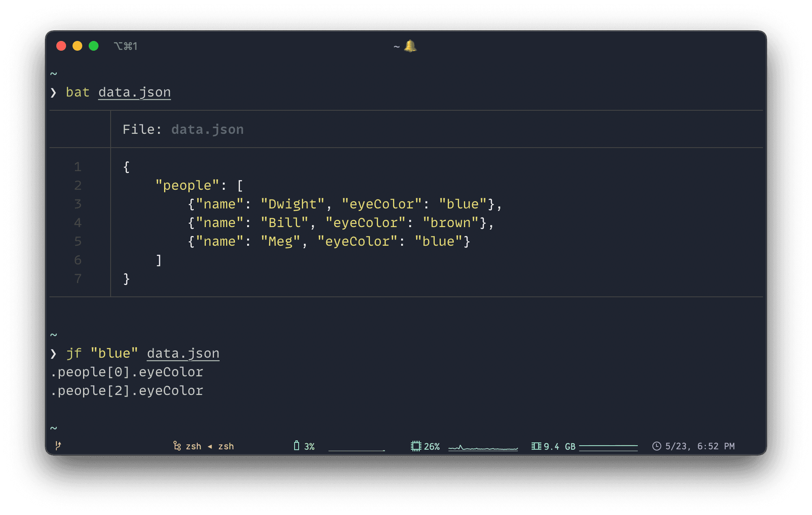Click the CPU chip icon showing 26%
This screenshot has height=515, width=812.
tap(416, 446)
